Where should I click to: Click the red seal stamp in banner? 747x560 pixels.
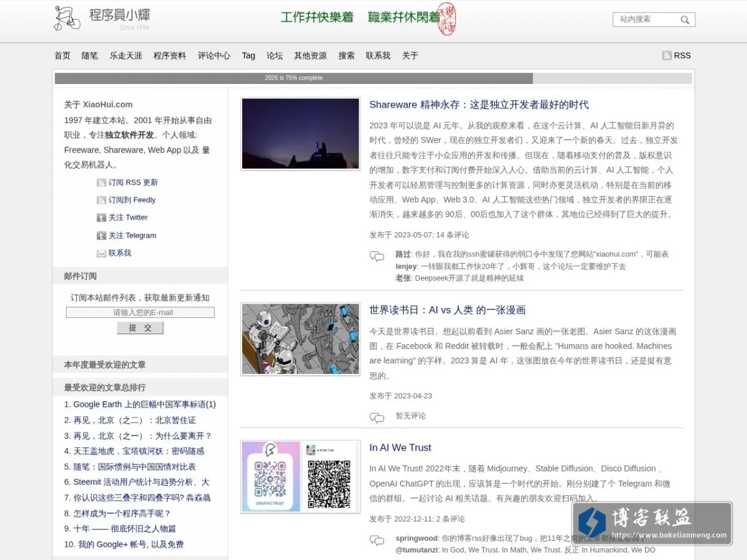click(446, 19)
